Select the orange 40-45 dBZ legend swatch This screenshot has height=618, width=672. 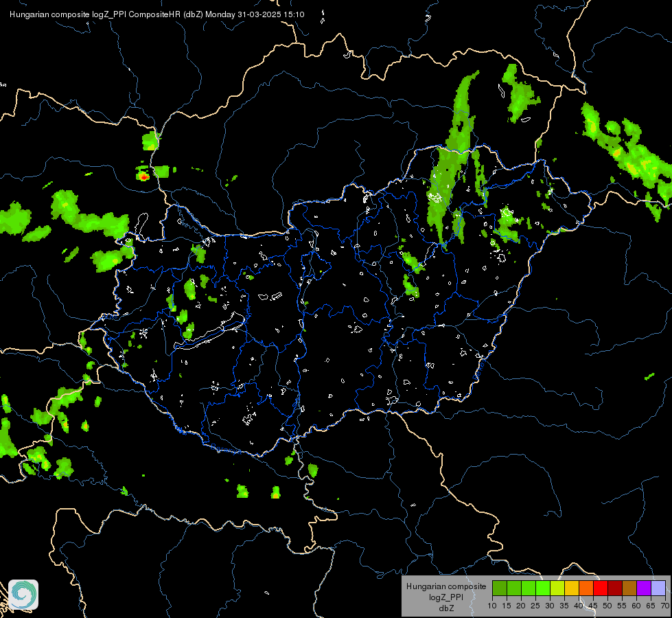click(586, 588)
